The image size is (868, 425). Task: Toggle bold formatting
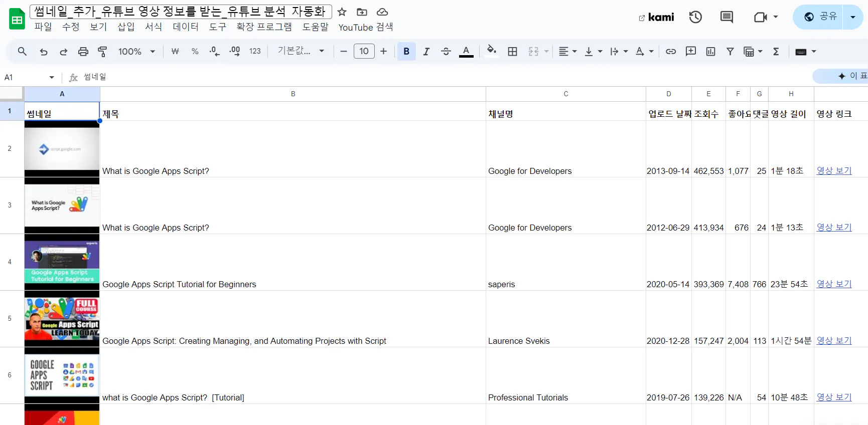(x=406, y=51)
